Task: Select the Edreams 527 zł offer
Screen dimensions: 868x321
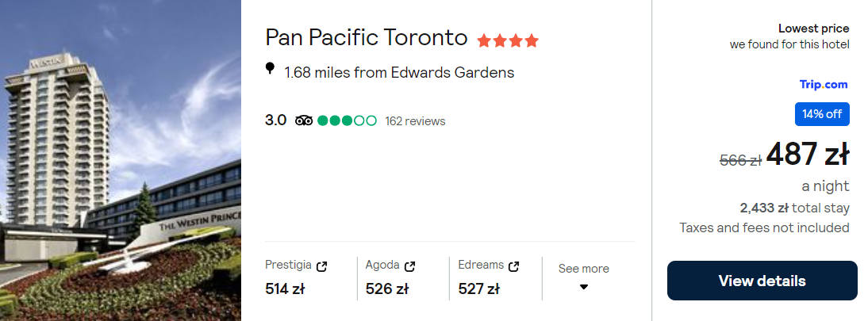Action: [x=478, y=289]
